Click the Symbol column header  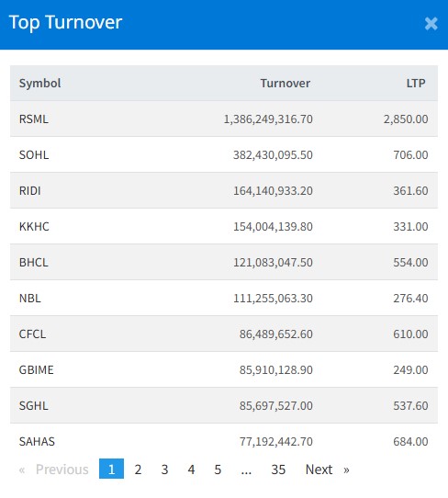(39, 83)
